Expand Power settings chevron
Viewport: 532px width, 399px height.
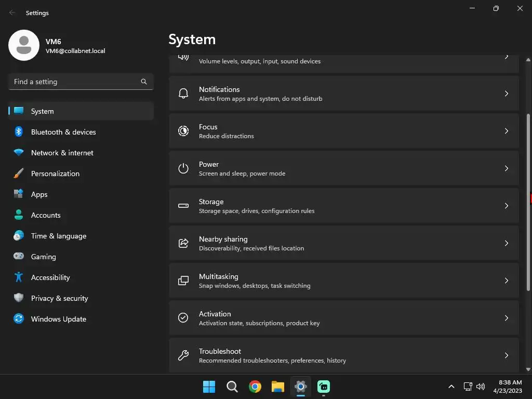[507, 168]
